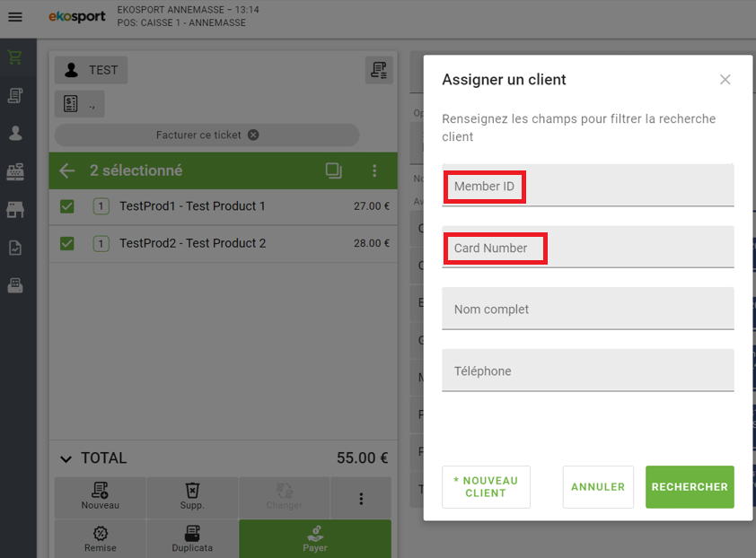Click the NOUVEAU CLIENT button
This screenshot has width=756, height=558.
click(486, 487)
